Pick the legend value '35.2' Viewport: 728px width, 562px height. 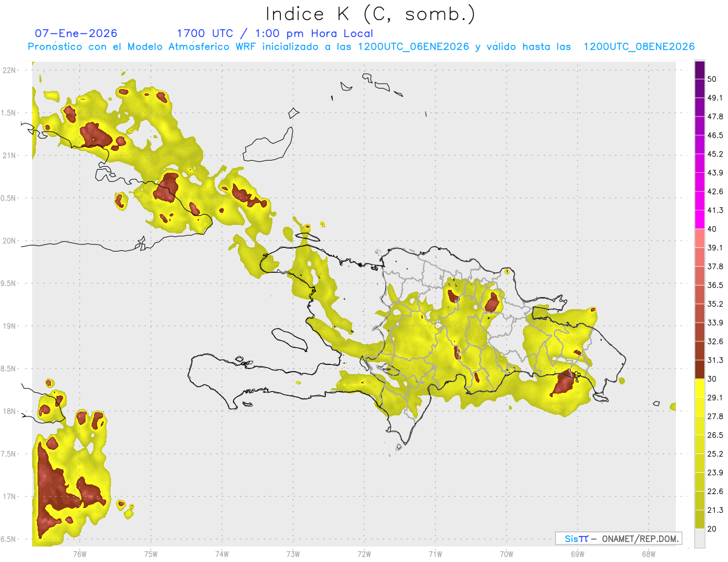(715, 304)
